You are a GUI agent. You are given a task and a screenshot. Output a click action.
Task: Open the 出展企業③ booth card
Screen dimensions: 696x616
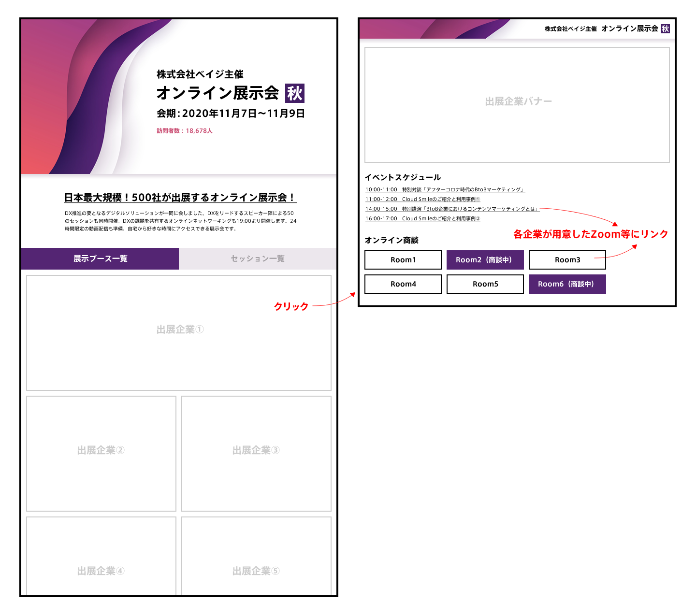click(x=256, y=454)
